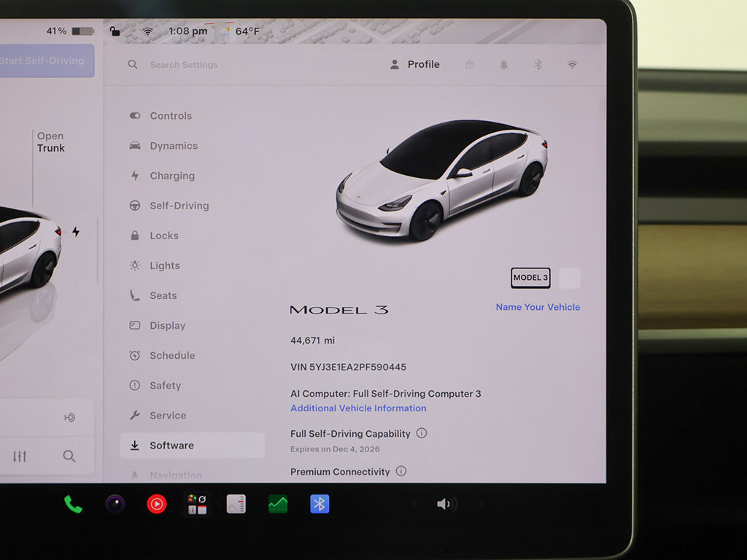Open the equalizer sliders icon
747x560 pixels.
(x=20, y=456)
